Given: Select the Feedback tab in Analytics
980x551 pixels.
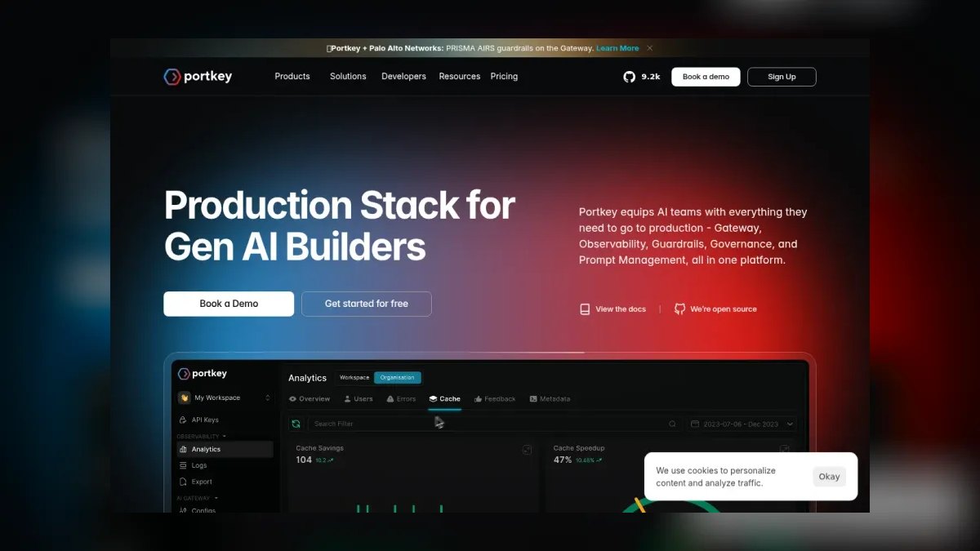Looking at the screenshot, I should pos(495,399).
